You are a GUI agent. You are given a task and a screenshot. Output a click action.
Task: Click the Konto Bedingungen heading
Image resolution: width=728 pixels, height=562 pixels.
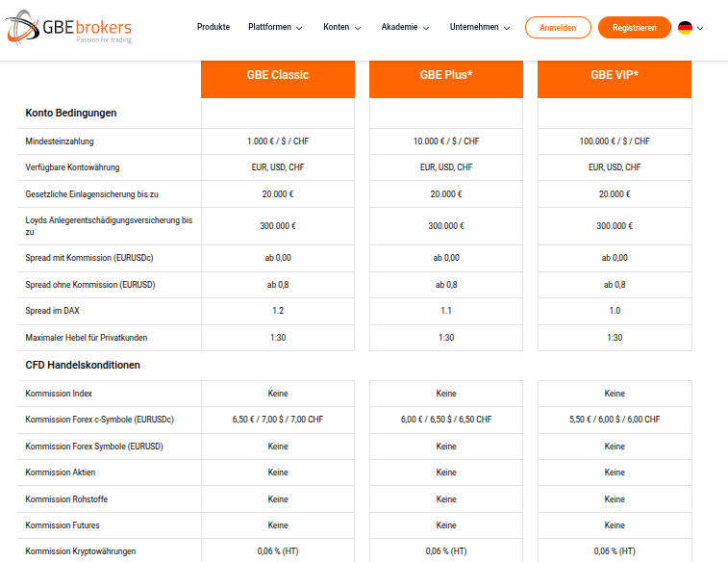point(71,113)
